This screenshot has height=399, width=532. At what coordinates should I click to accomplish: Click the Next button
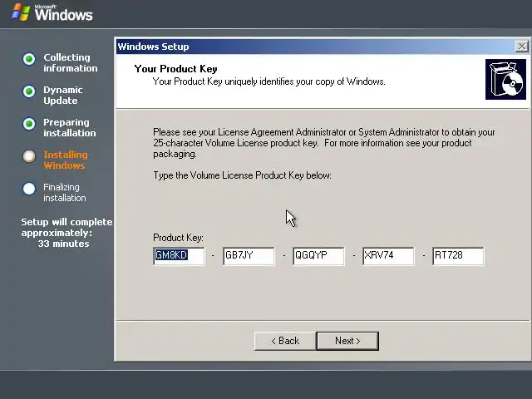click(x=347, y=341)
